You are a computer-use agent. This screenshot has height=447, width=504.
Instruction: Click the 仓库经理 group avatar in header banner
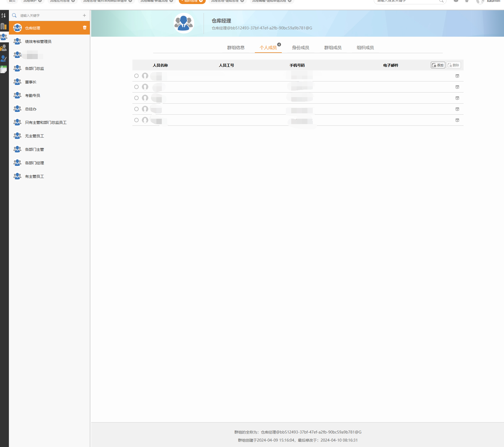click(184, 23)
